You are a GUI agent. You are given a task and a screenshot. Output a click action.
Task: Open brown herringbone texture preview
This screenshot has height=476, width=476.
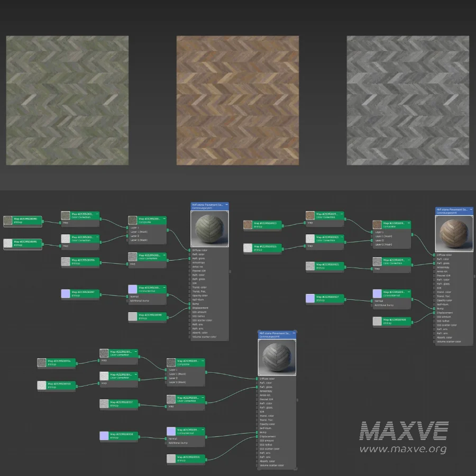(237, 100)
